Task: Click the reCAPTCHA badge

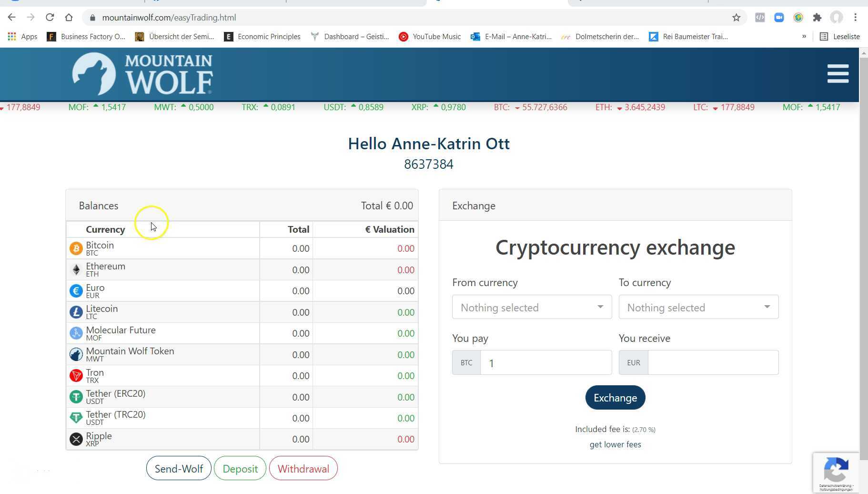Action: [x=836, y=473]
